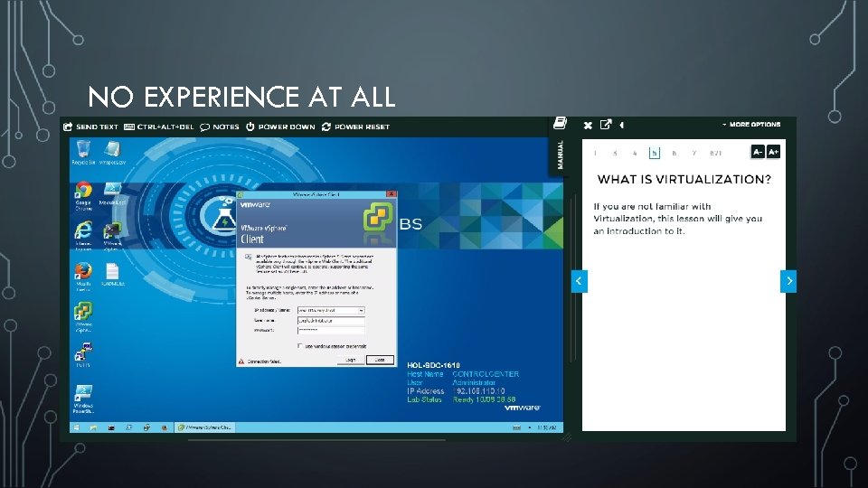Click the SEND TEXT toolbar button
The height and width of the screenshot is (488, 868).
click(90, 127)
